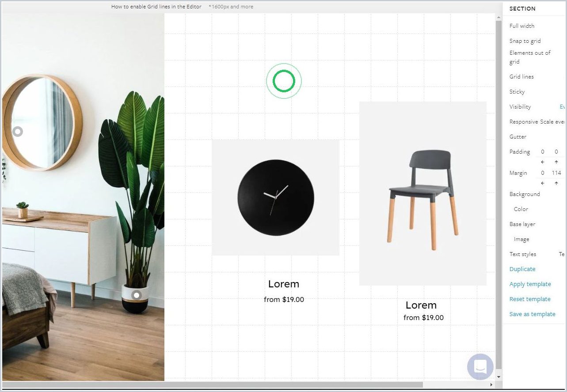This screenshot has height=392, width=567.
Task: Select the second Padding value field
Action: pyautogui.click(x=556, y=152)
